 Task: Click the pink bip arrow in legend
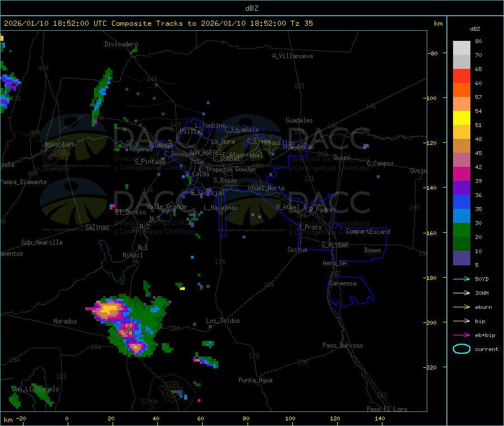461,321
